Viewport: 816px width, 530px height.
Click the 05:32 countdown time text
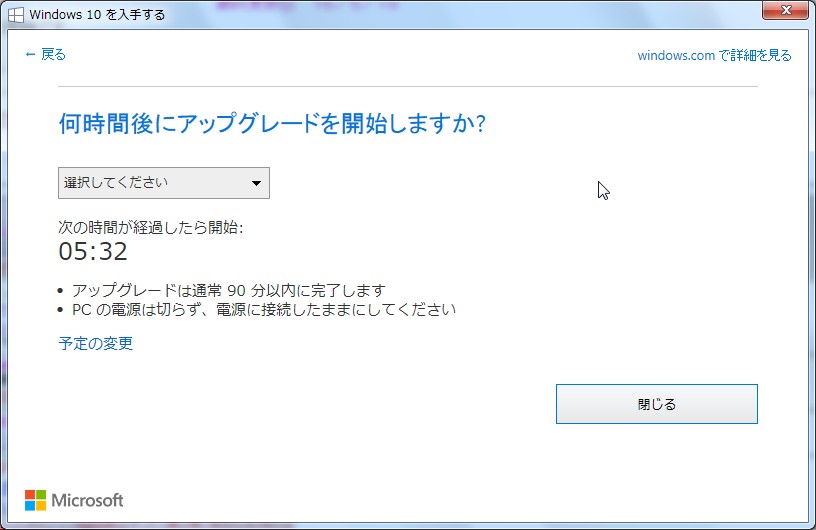93,251
